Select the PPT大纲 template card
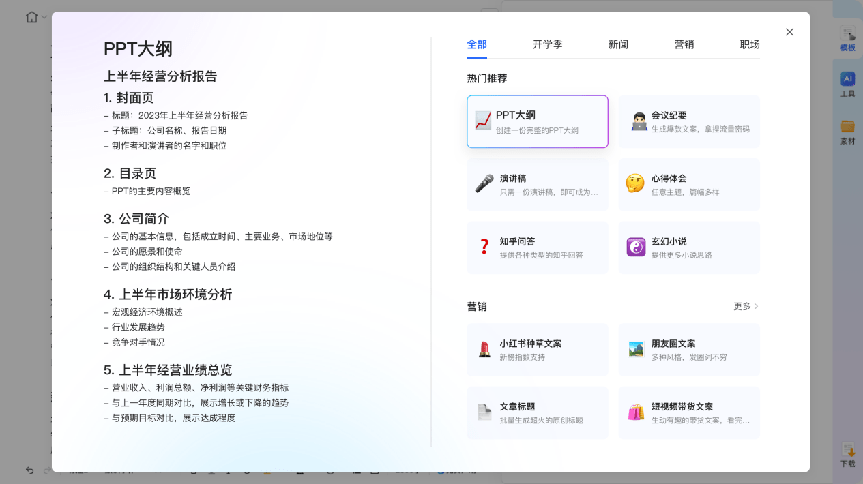Viewport: 863px width, 484px height. click(537, 122)
